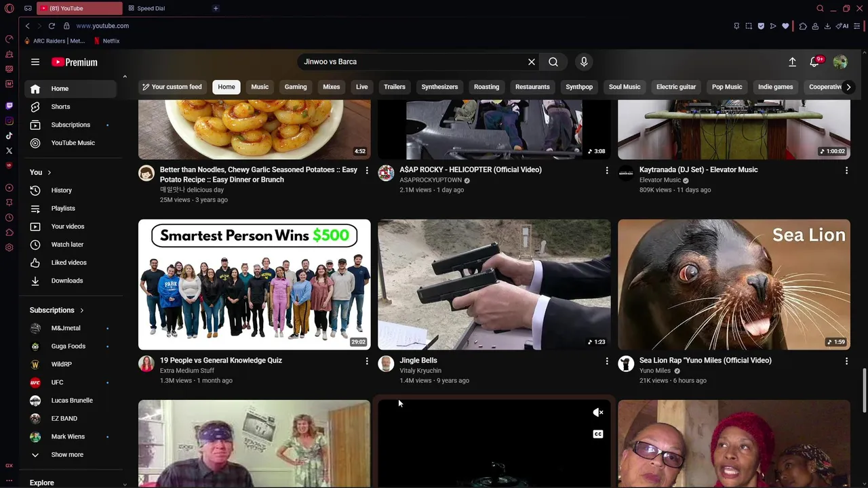Viewport: 868px width, 488px height.
Task: Select the Electric guitar filter chip
Action: click(676, 87)
